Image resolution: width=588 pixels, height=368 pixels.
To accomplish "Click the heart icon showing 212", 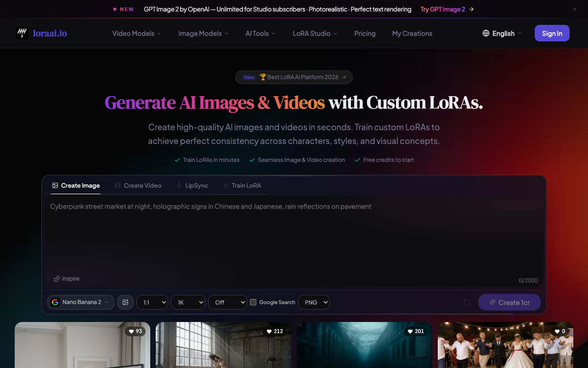I will click(x=270, y=331).
